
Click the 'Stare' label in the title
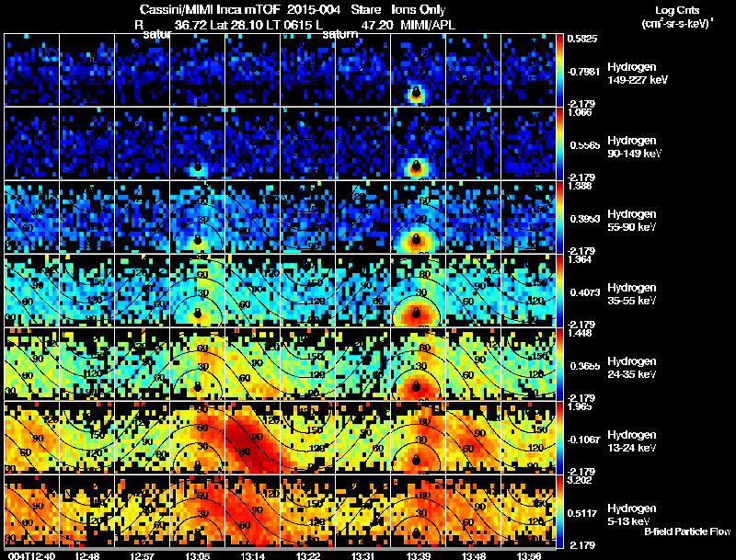coord(365,10)
